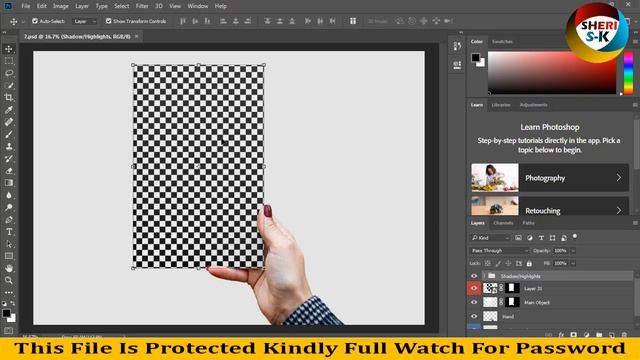Open the Opacity slider dropdown arrow
The height and width of the screenshot is (360, 640).
point(573,251)
